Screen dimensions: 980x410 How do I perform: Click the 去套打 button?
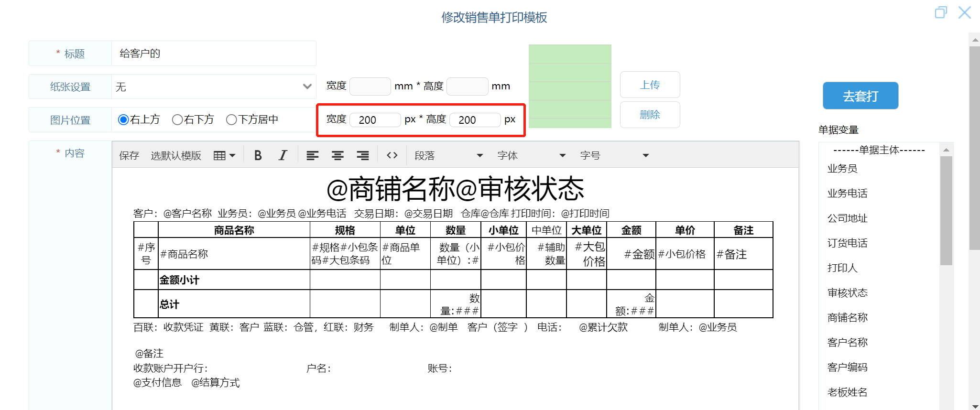coord(860,96)
